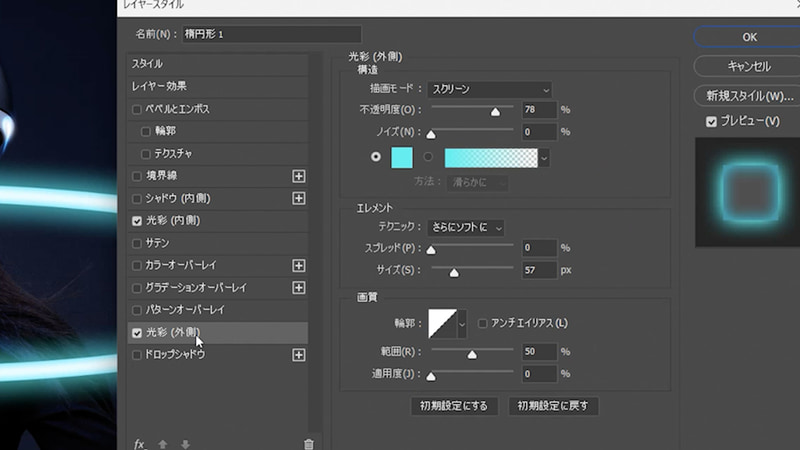Uncheck the 光彩 (内側) checkbox
Screen dimensions: 800x450
tap(137, 221)
